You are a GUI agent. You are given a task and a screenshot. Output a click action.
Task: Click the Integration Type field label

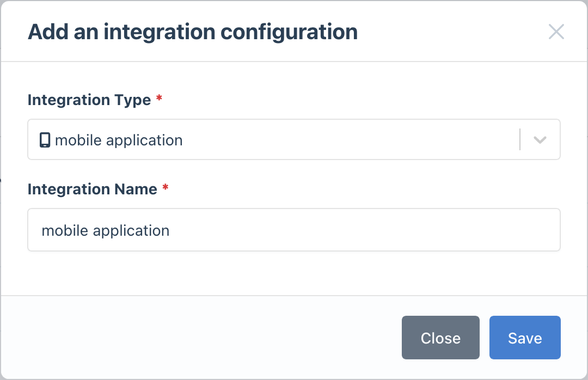point(89,100)
